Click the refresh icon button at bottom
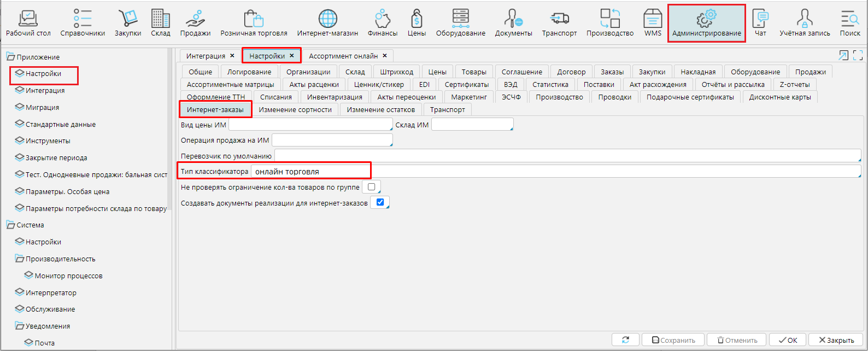The width and height of the screenshot is (868, 351). (625, 340)
